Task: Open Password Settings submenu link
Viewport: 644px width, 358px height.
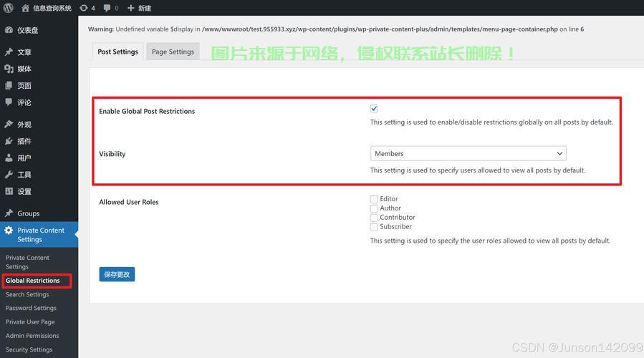Action: pyautogui.click(x=32, y=308)
